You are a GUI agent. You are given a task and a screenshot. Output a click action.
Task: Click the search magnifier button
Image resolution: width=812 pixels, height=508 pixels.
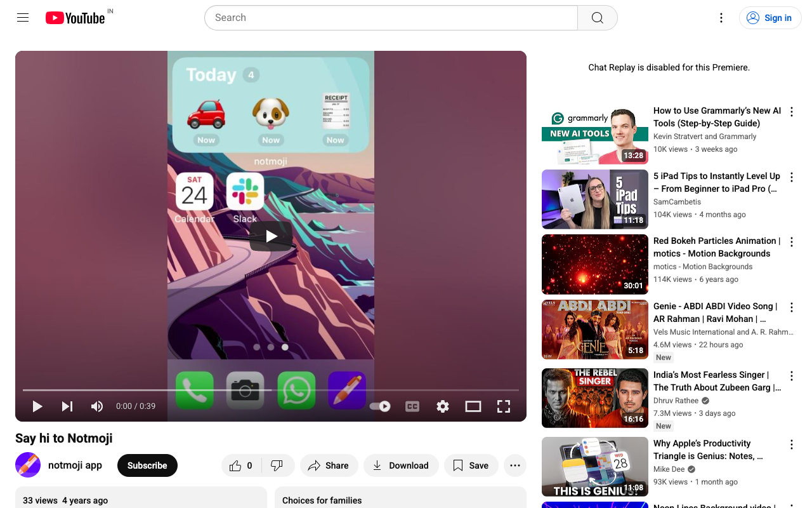[597, 18]
